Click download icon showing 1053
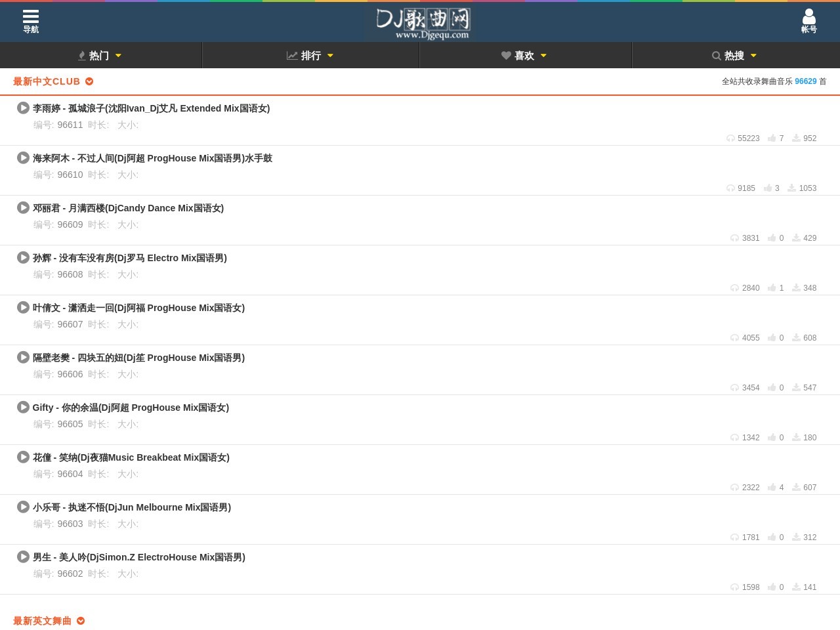Screen dimensions: 840x630 pos(791,188)
